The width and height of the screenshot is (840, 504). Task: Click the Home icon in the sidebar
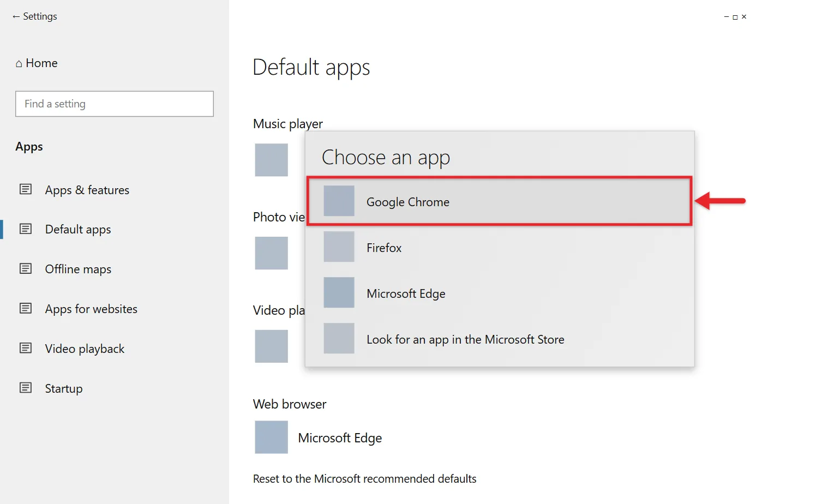click(x=19, y=64)
